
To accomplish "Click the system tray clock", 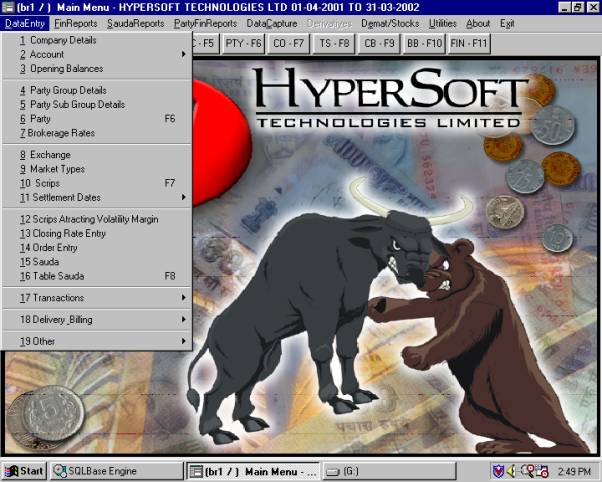I will click(x=578, y=470).
